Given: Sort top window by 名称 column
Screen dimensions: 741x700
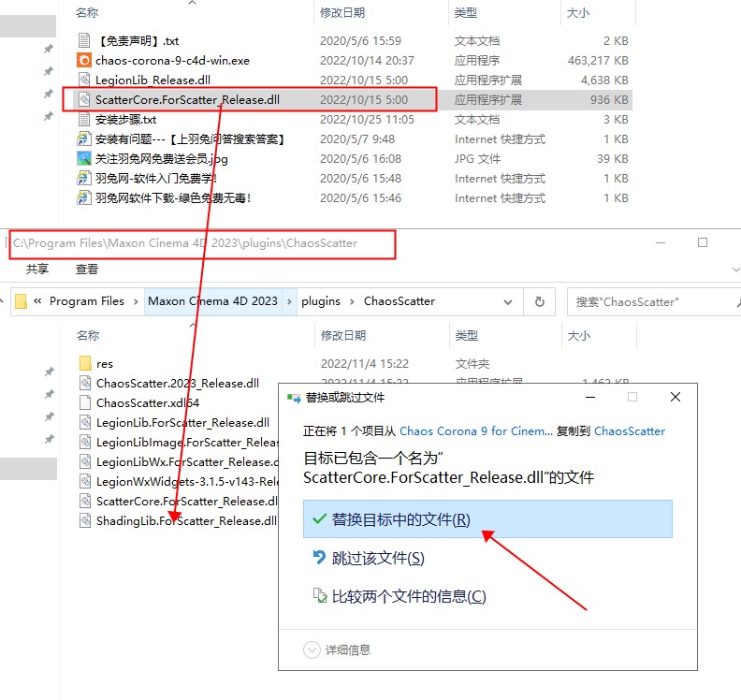Looking at the screenshot, I should pos(87,13).
